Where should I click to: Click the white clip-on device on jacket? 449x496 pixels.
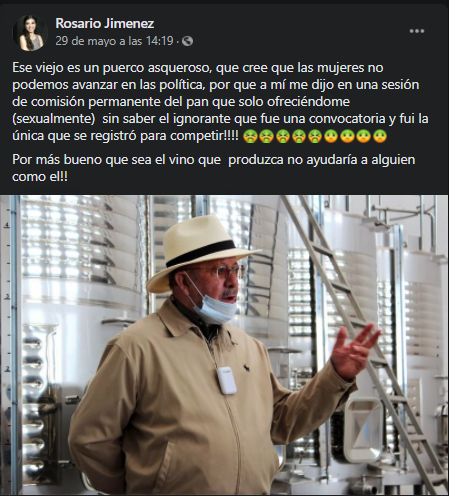(226, 380)
